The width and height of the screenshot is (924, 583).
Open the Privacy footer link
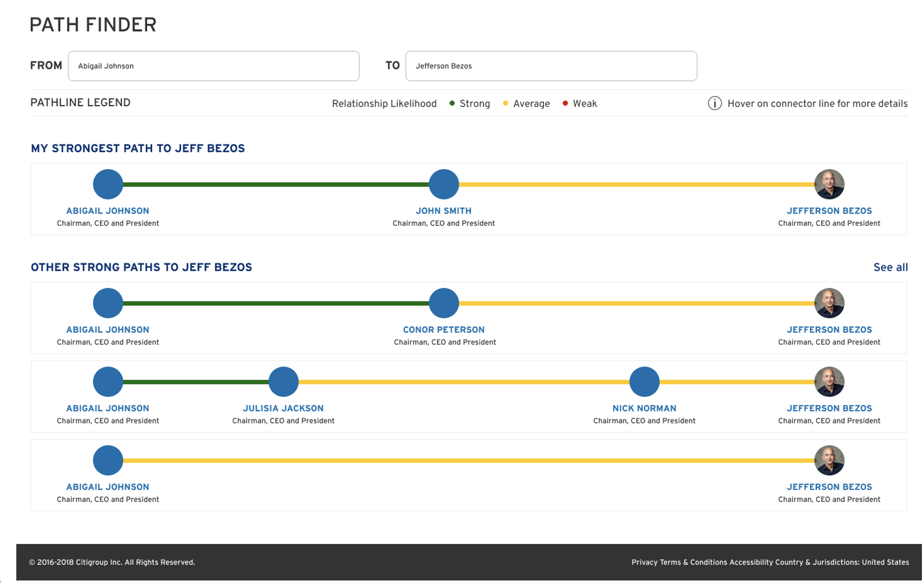[x=644, y=562]
